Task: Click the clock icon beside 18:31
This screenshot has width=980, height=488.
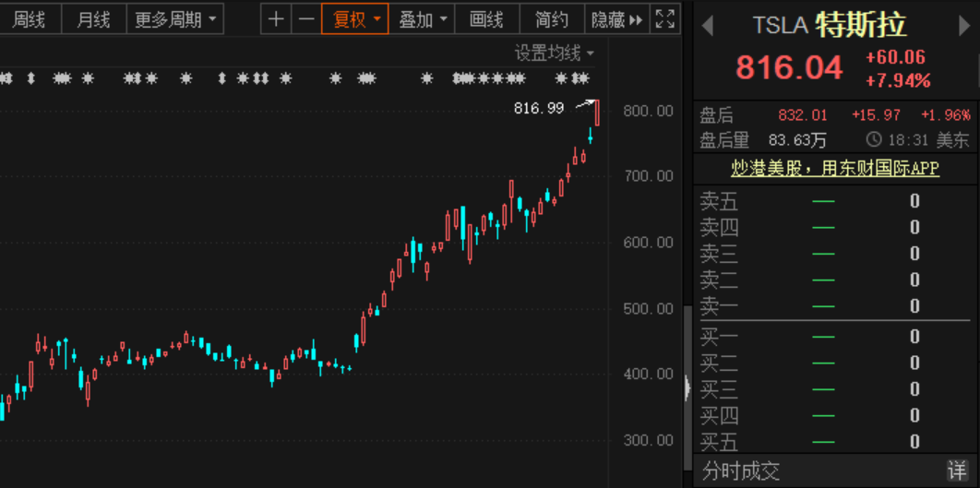Action: click(x=874, y=139)
